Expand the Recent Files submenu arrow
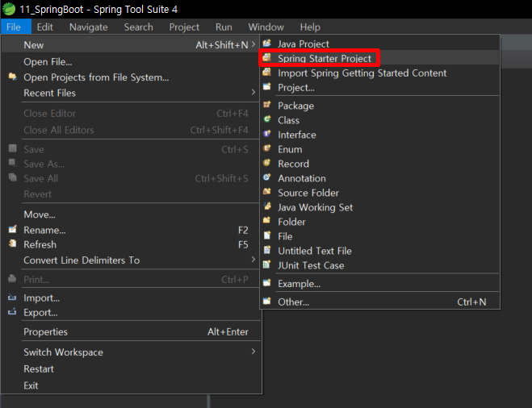 point(253,92)
